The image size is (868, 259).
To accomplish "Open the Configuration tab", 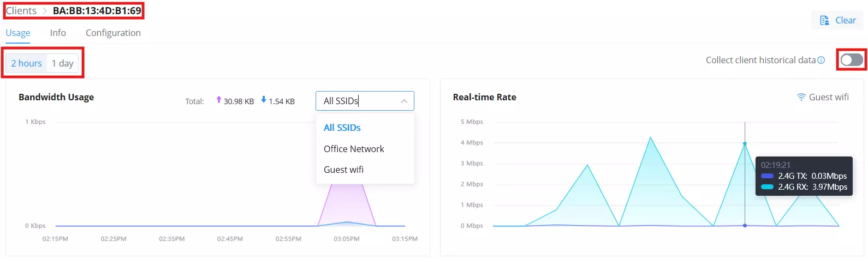I will pos(113,33).
